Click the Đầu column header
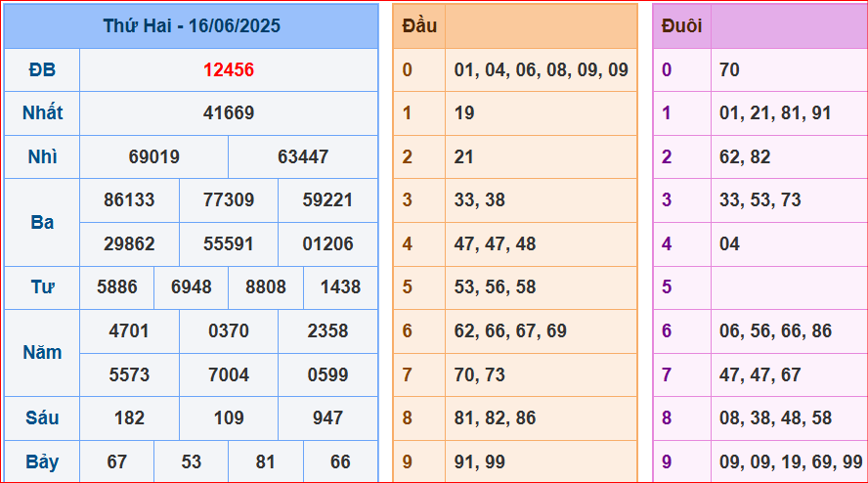Image resolution: width=868 pixels, height=483 pixels. pos(419,25)
